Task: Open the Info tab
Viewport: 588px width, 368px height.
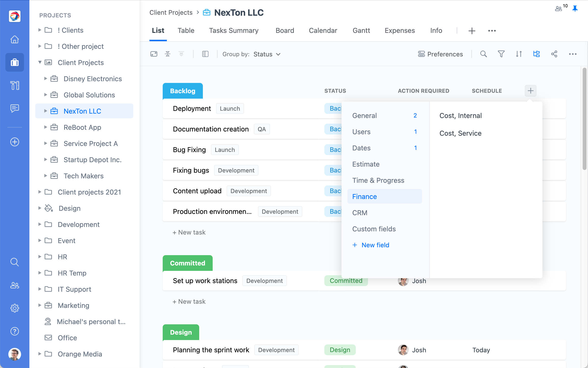Action: pyautogui.click(x=436, y=31)
